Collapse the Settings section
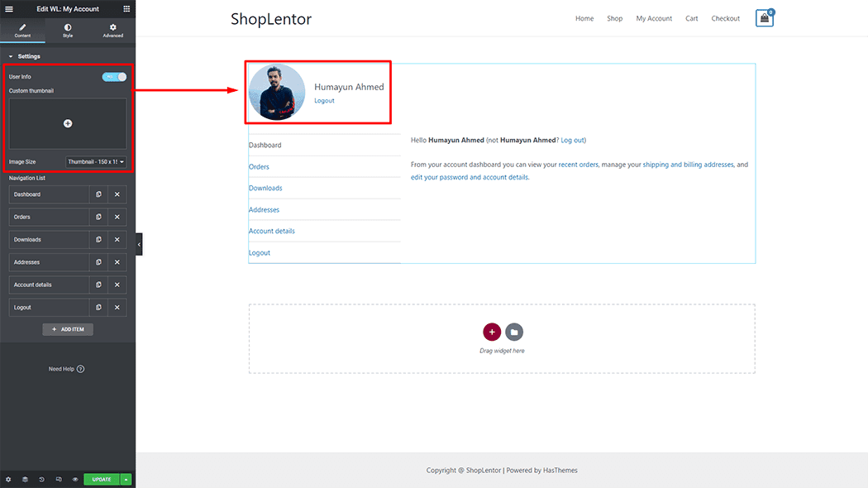 coord(11,56)
